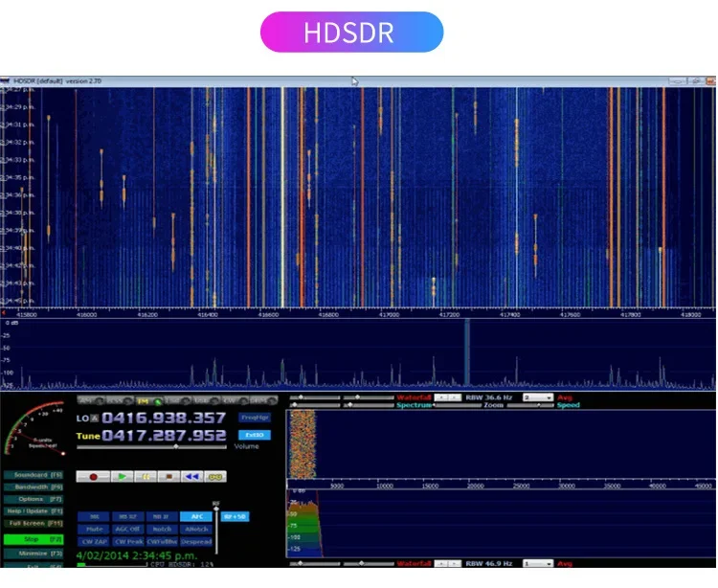Screen dimensions: 718x588
Task: Click the small A button beside LO
Action: click(x=96, y=418)
